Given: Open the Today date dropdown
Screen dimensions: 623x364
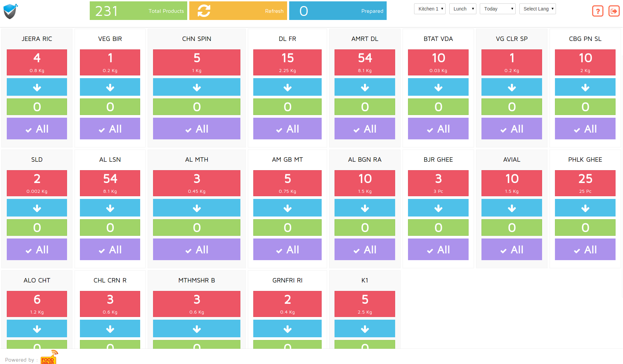Looking at the screenshot, I should pos(497,9).
